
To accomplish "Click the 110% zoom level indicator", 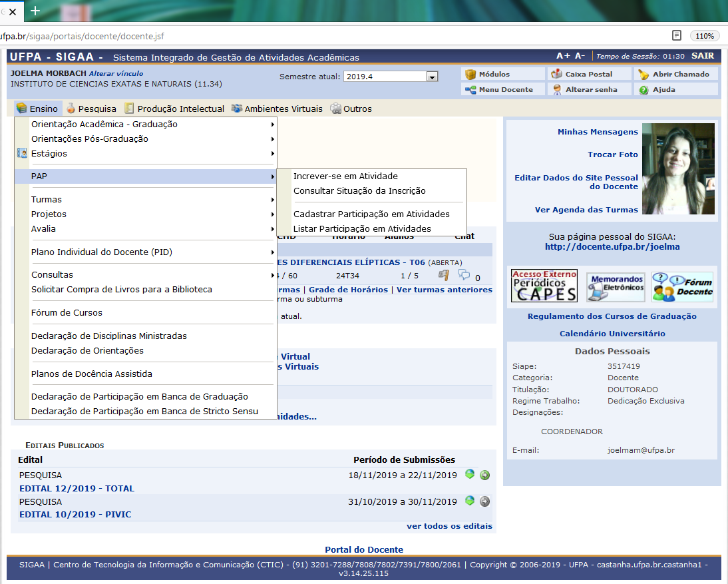I will click(704, 36).
